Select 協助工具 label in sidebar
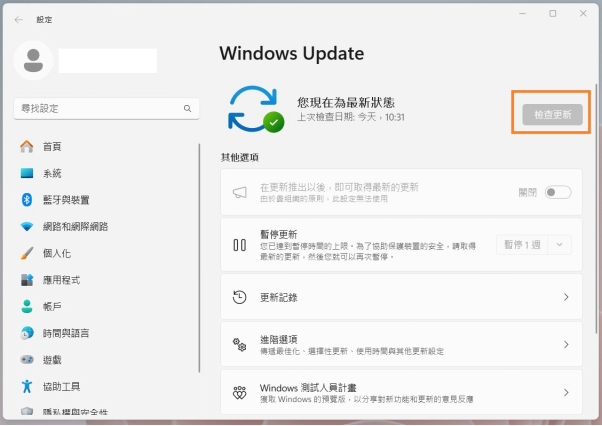The image size is (602, 426). coord(61,386)
